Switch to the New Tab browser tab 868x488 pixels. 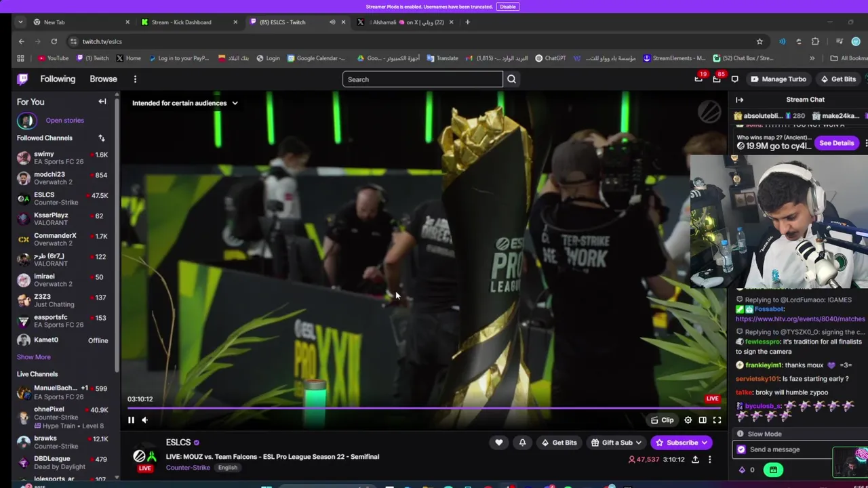pyautogui.click(x=80, y=22)
